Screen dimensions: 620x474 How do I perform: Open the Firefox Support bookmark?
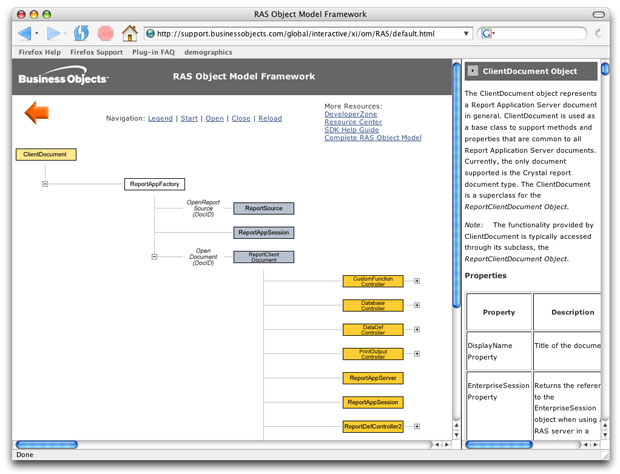[96, 52]
